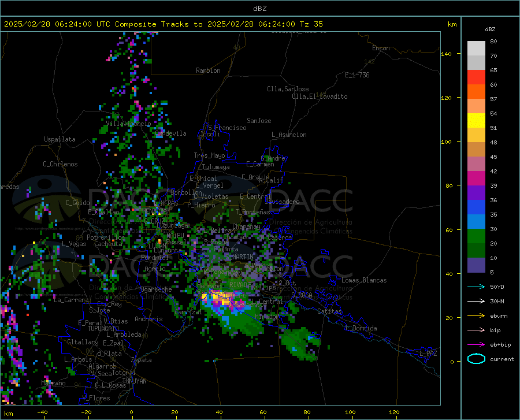Viewport: 520px width, 420px height.
Task: Select the orange 60 dBZ color swatch
Action: point(476,92)
